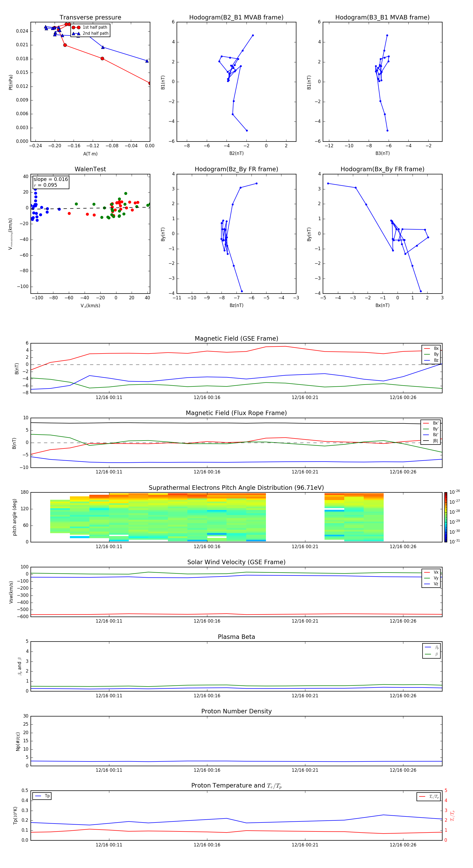Click the 'Hodogram(Bx_By FR frame)' title

point(382,169)
